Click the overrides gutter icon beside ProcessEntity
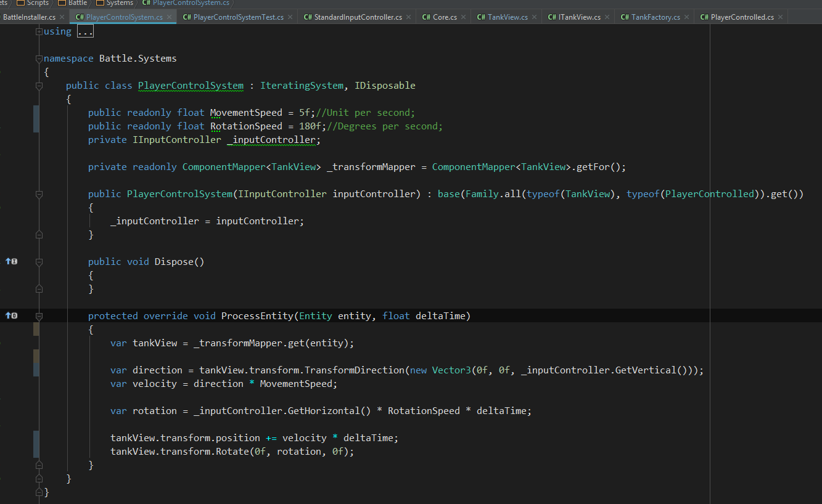822x504 pixels. [11, 315]
